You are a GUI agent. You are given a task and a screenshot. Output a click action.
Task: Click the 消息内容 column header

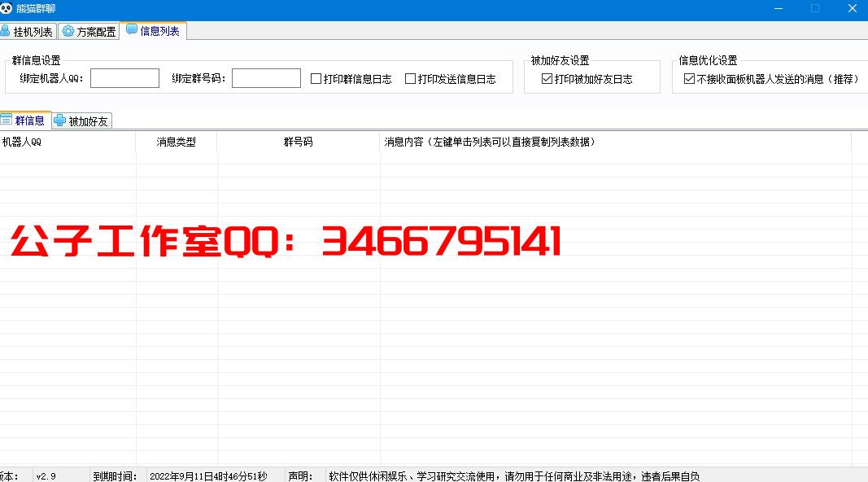(616, 142)
